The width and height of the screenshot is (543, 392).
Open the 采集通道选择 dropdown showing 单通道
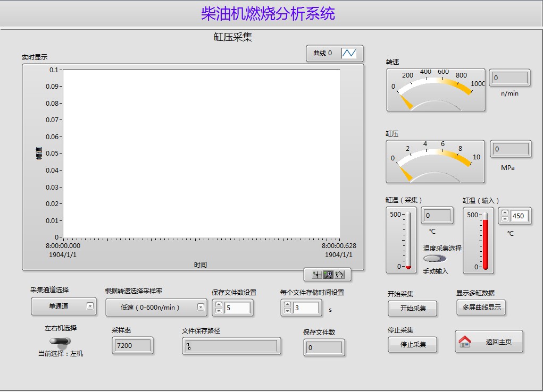point(64,306)
